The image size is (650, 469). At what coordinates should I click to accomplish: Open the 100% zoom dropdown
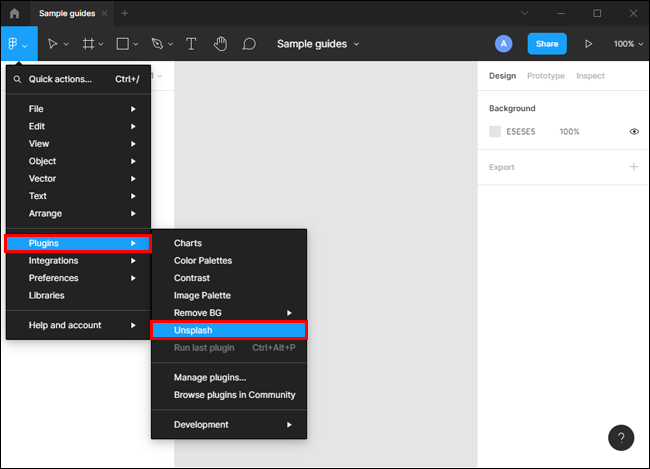pyautogui.click(x=628, y=44)
